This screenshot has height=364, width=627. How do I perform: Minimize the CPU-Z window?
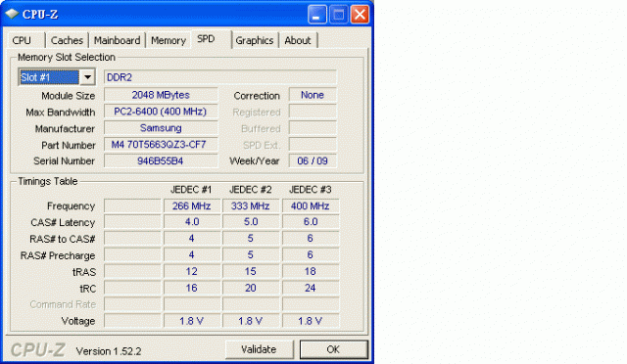coord(316,15)
